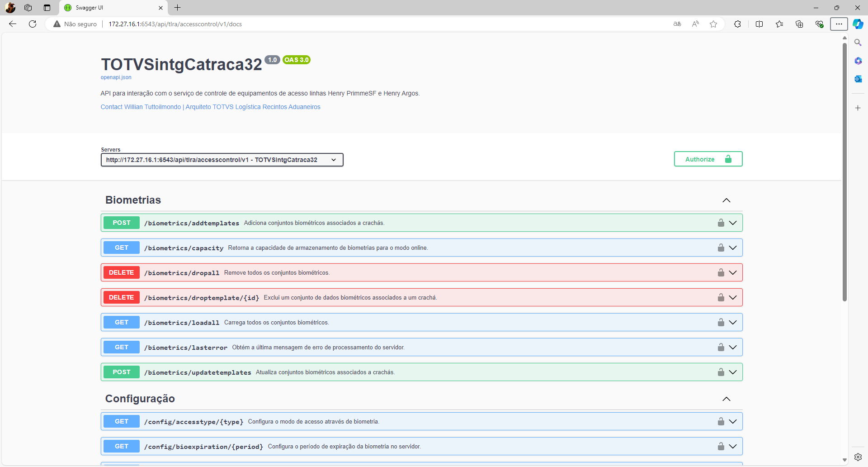Open the Servers dropdown

[x=222, y=160]
